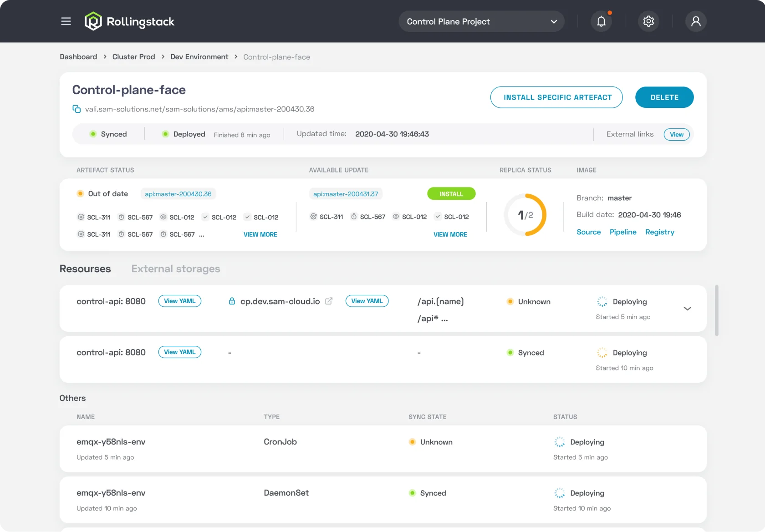Click Deploying spinner in first control-api row
Image resolution: width=765 pixels, height=532 pixels.
602,302
